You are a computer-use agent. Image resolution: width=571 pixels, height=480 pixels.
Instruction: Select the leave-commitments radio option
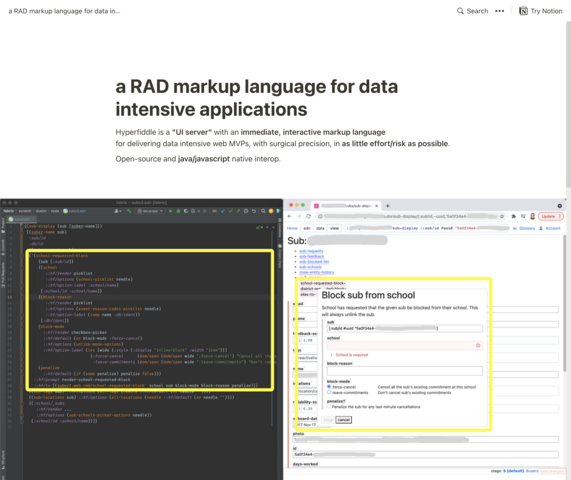point(329,392)
